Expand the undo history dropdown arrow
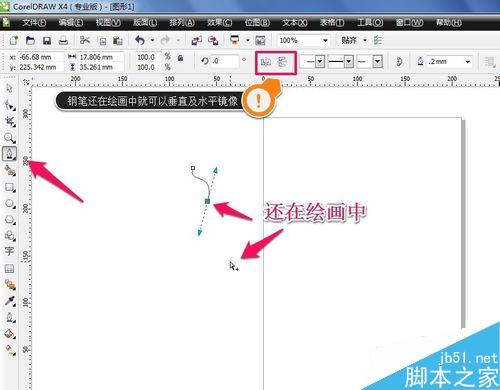Screen dimensions: 500x390 pyautogui.click(x=152, y=41)
